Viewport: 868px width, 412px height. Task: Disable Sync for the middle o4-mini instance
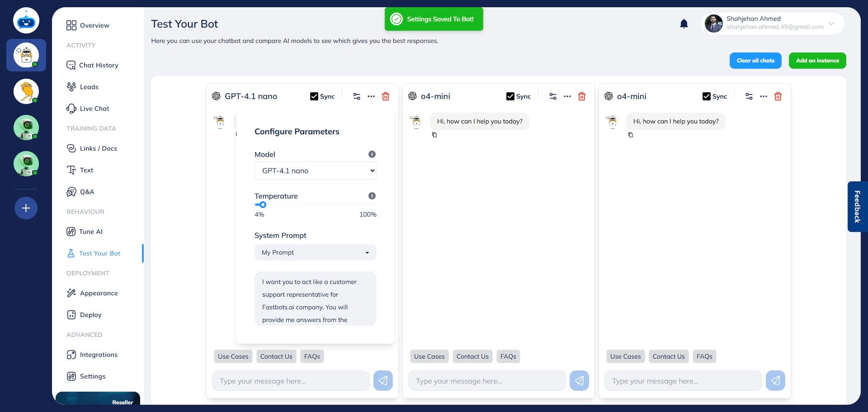(x=510, y=96)
